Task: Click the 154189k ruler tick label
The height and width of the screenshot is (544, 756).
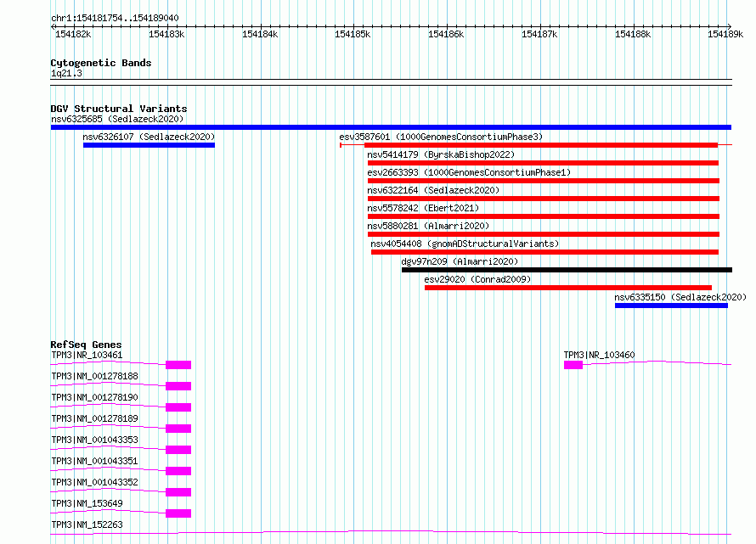Action: click(x=725, y=34)
